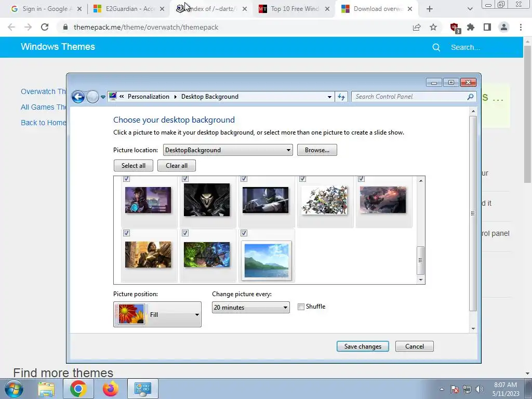This screenshot has height=399, width=532.
Task: Click the Chrome back arrow
Action: pyautogui.click(x=11, y=27)
